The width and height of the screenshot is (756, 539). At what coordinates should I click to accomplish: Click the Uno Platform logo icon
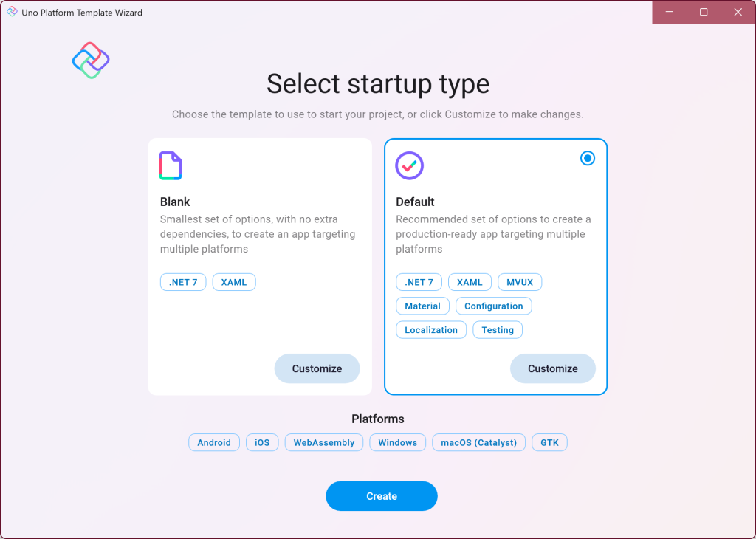[91, 61]
